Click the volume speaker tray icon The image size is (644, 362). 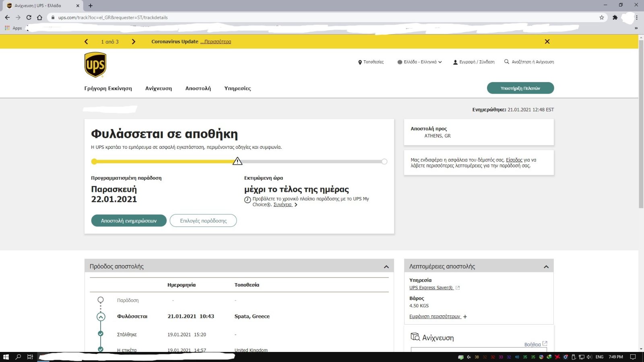tap(589, 357)
